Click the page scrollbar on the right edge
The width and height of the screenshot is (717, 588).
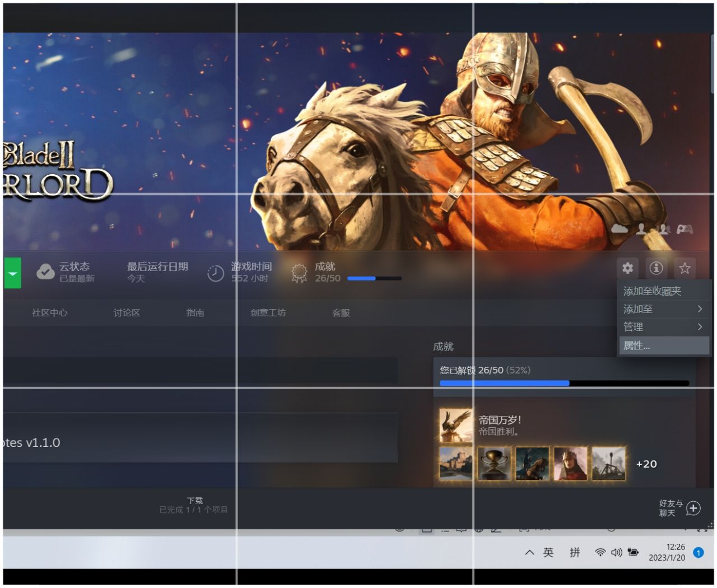712,63
